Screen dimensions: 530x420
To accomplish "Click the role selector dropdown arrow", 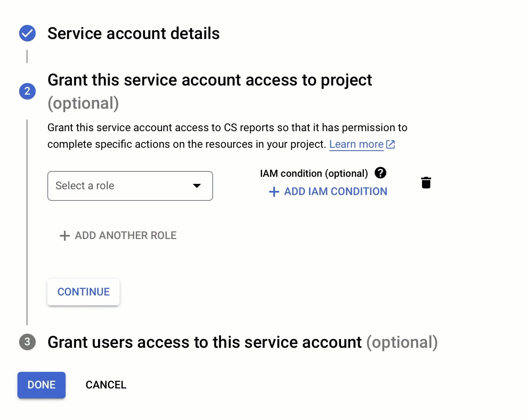I will tap(196, 186).
